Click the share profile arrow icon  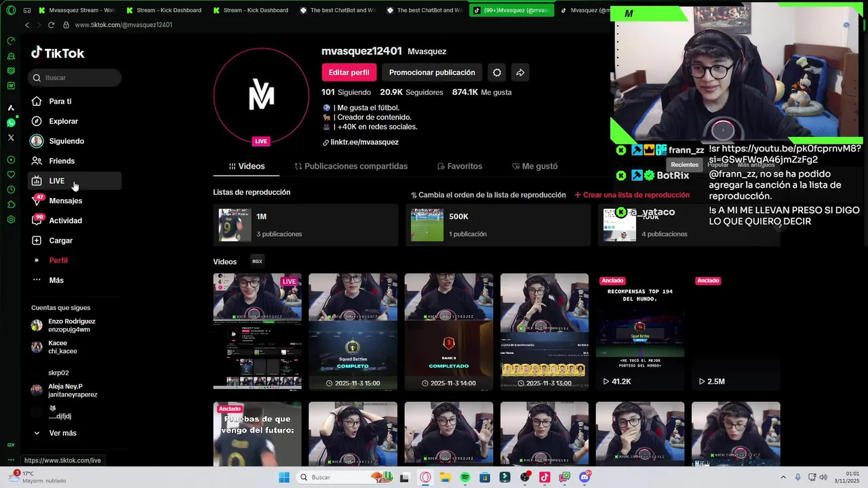[520, 73]
